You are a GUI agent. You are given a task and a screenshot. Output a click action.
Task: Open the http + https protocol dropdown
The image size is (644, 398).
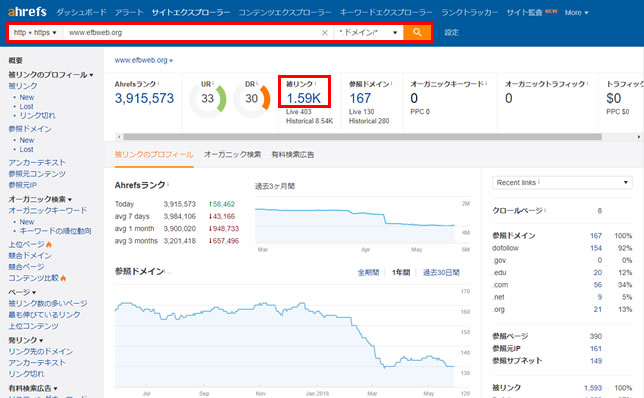[x=35, y=32]
